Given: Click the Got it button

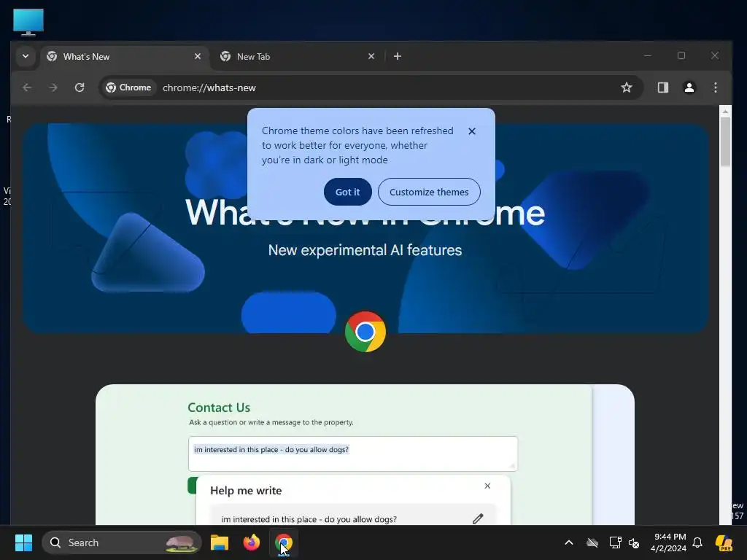Looking at the screenshot, I should [347, 192].
